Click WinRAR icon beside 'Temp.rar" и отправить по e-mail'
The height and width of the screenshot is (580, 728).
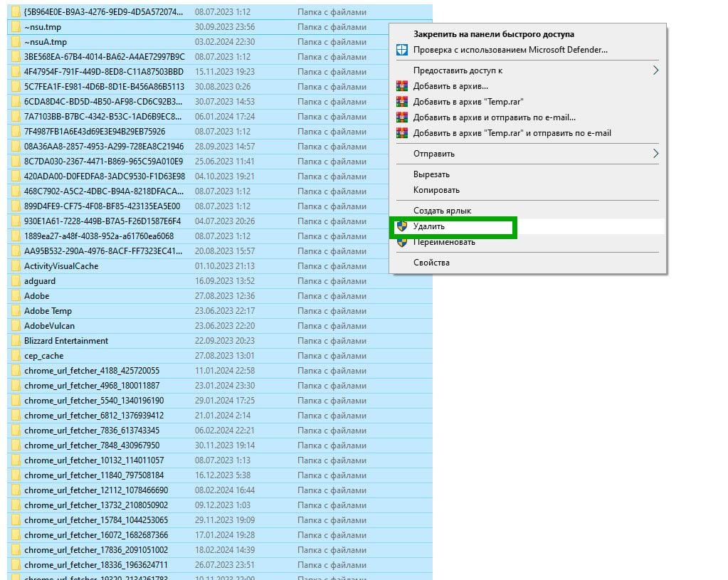tap(401, 133)
